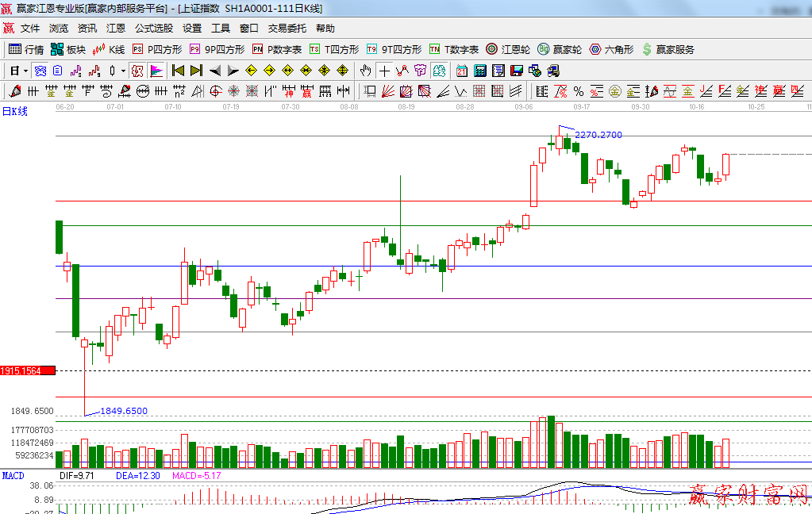Click the 赢家服务 dollar-sign icon
812x514 pixels.
coord(648,49)
